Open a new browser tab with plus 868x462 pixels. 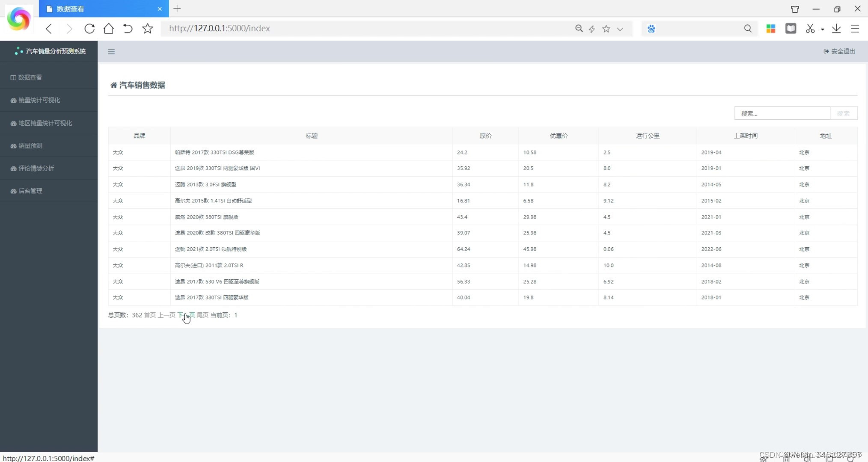[x=177, y=9]
